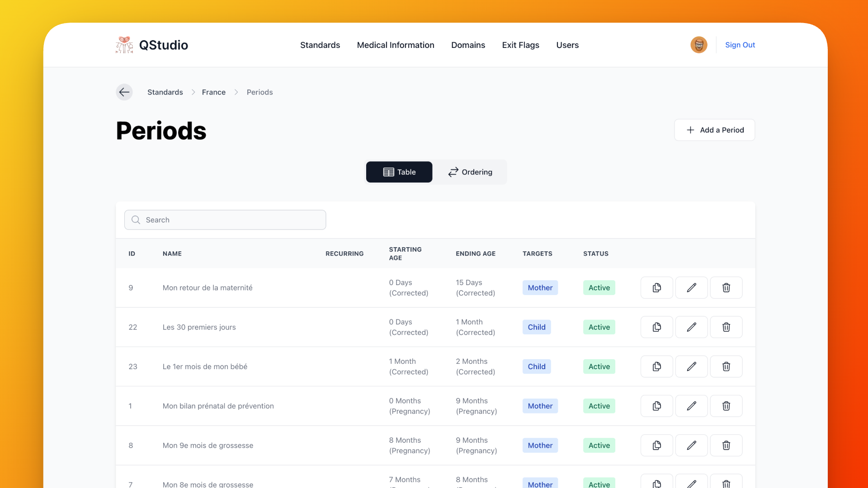This screenshot has width=868, height=488.
Task: Edit the 'Mon 9e mois de grossesse' period
Action: click(692, 446)
